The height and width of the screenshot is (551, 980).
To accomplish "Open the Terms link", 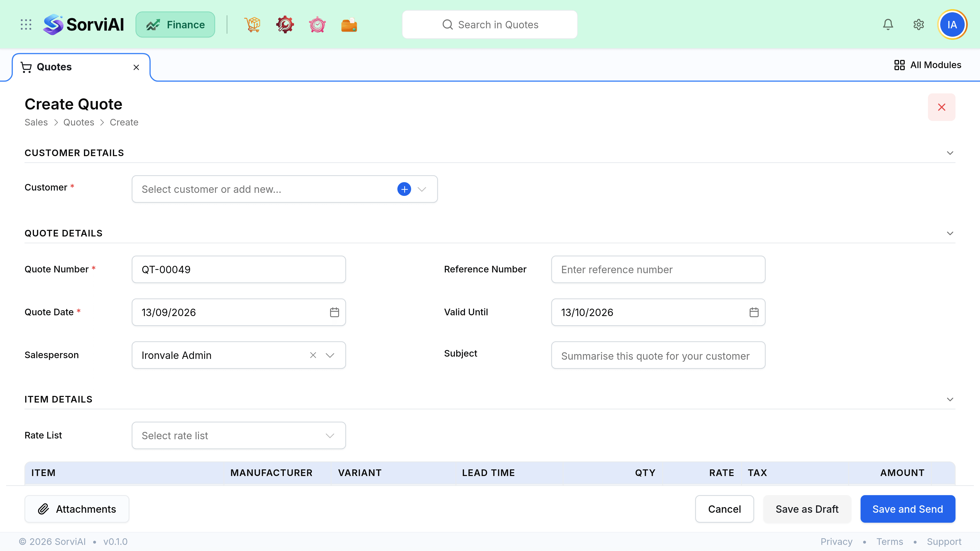I will coord(889,542).
